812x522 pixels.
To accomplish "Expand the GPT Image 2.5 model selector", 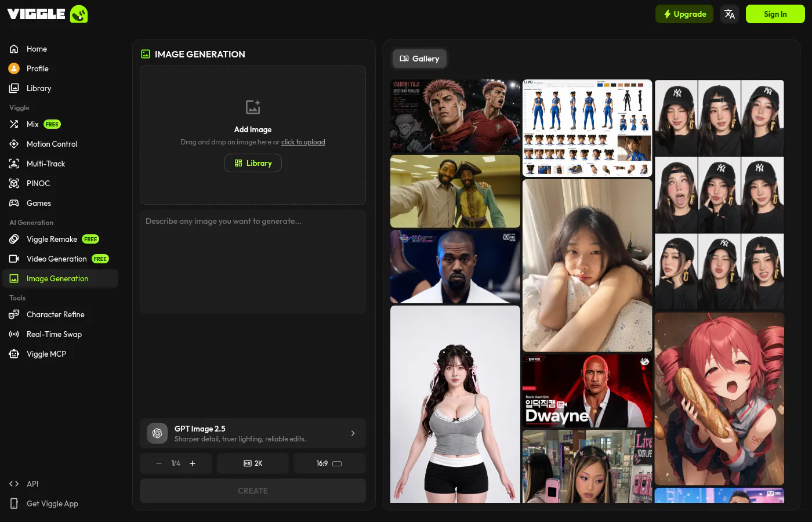I will tap(253, 433).
